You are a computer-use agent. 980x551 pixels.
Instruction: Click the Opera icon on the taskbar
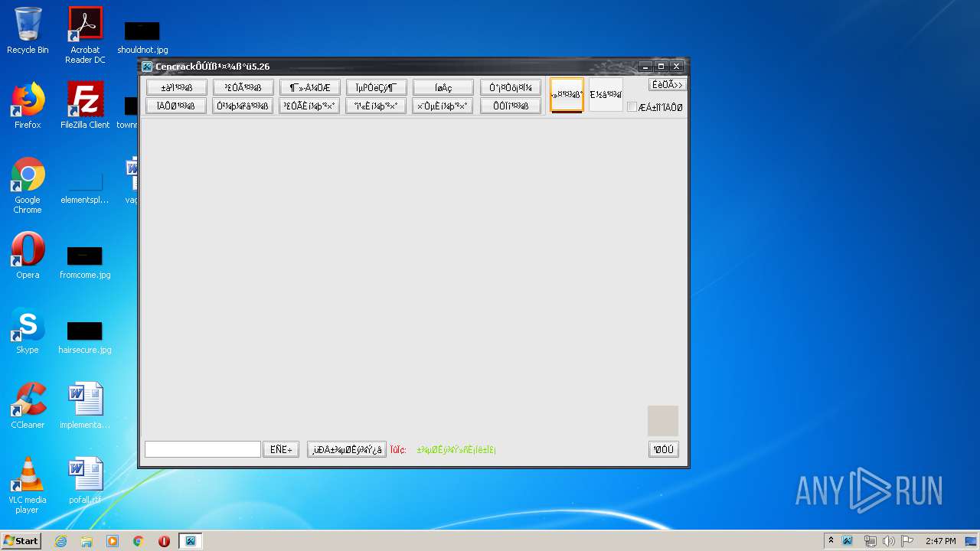tap(164, 541)
